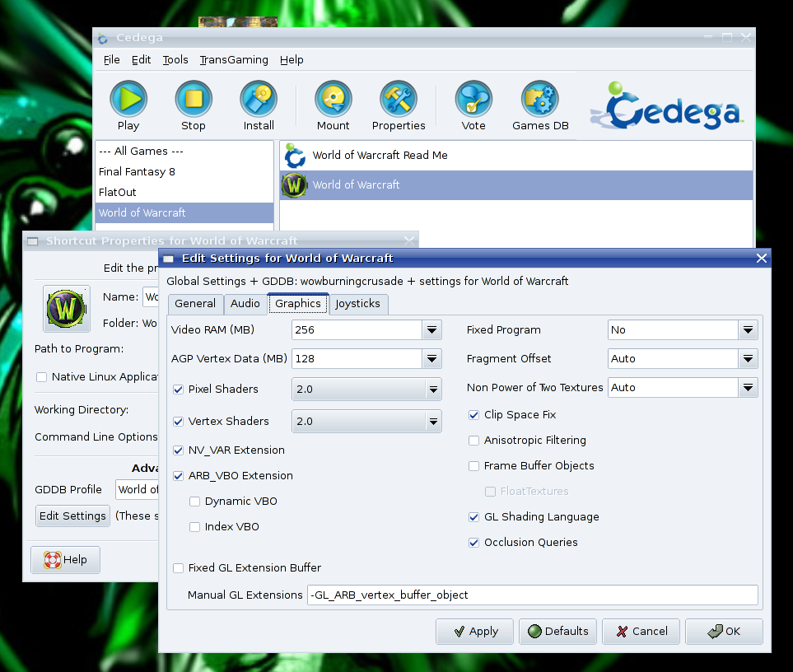
Task: Open the File menu
Action: [x=112, y=59]
